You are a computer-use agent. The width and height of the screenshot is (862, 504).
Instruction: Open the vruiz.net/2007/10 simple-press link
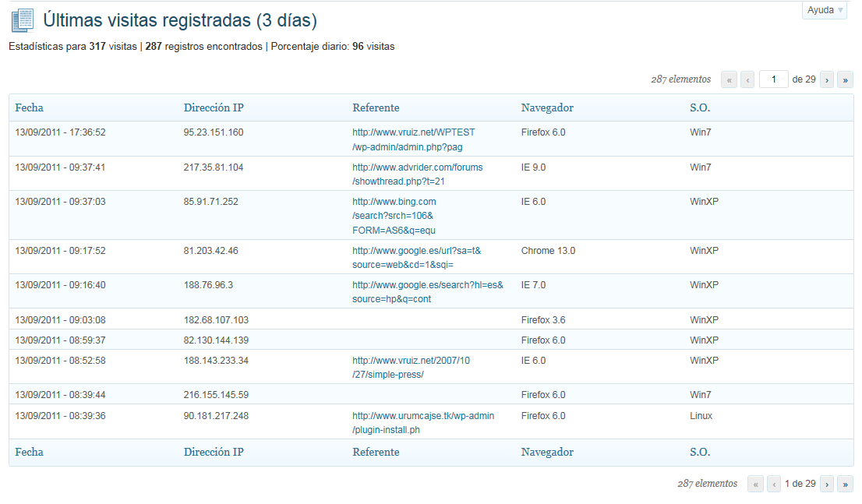point(412,367)
